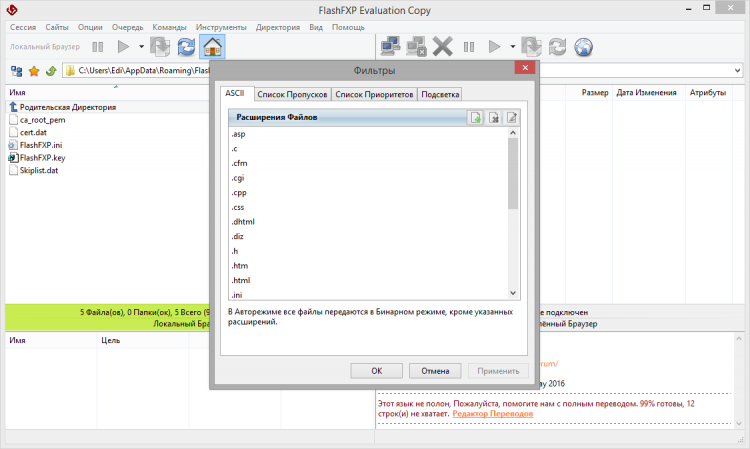Open the remote path dropdown arrow
The height and width of the screenshot is (449, 750).
tap(737, 71)
